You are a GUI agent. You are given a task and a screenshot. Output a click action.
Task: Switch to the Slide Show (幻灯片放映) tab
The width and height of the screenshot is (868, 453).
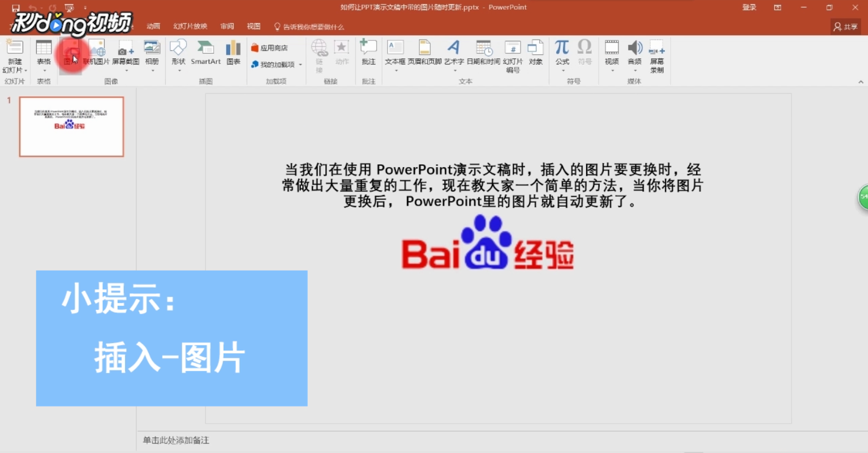(190, 26)
